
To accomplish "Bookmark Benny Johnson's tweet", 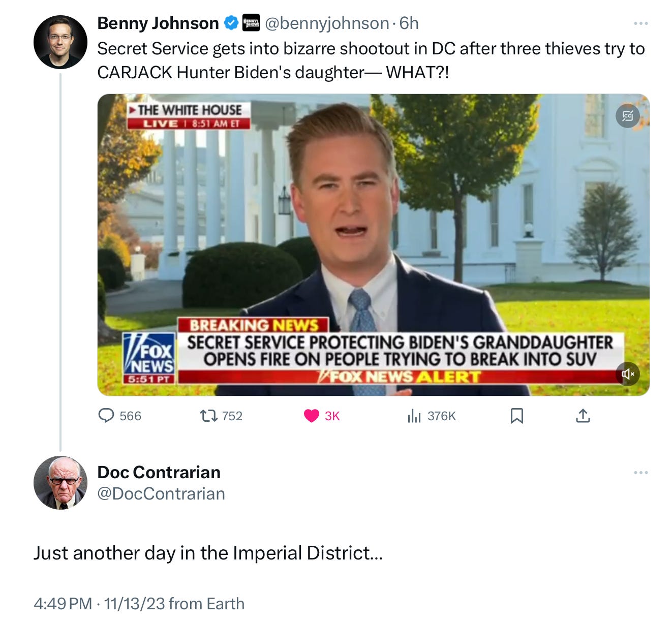I will tap(516, 416).
